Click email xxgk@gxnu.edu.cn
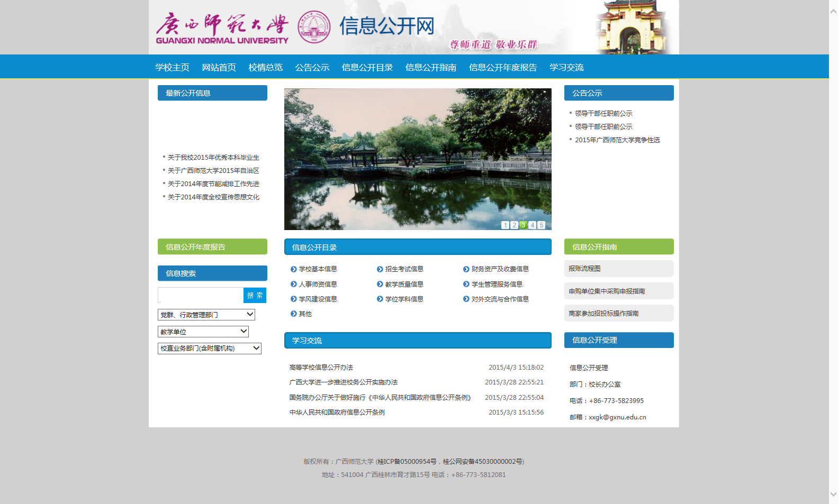Screen dimensions: 838x504 pyautogui.click(x=617, y=417)
